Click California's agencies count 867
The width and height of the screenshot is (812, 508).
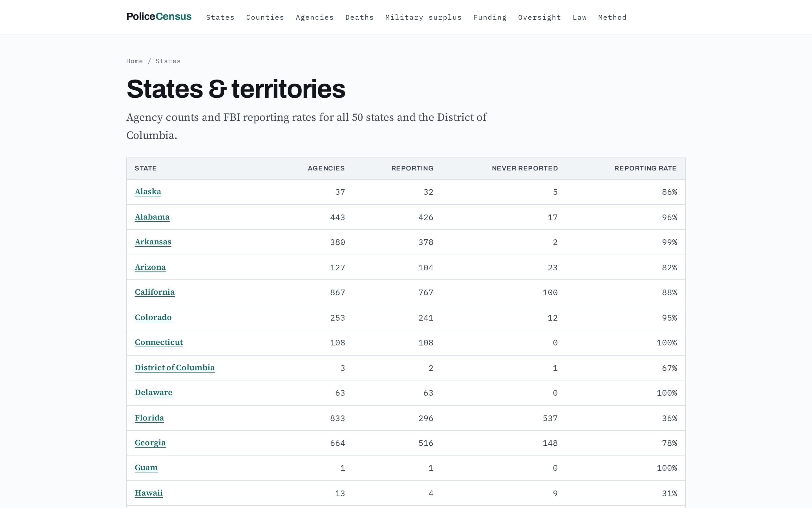tap(337, 293)
